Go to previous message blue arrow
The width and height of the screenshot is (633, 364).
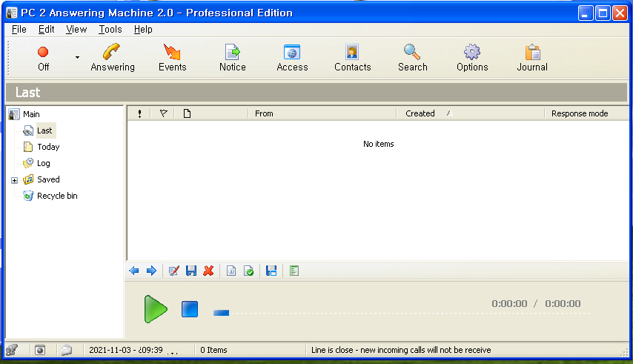134,271
